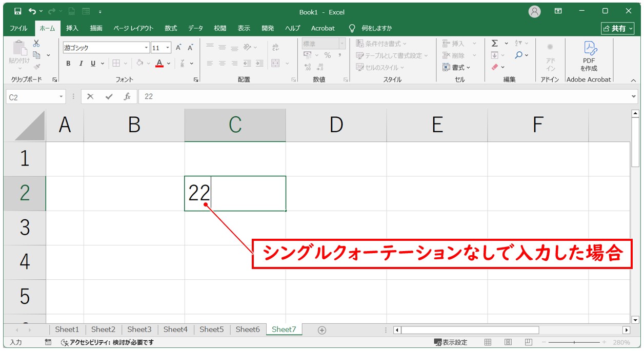Click the 共有 share button

pos(618,28)
